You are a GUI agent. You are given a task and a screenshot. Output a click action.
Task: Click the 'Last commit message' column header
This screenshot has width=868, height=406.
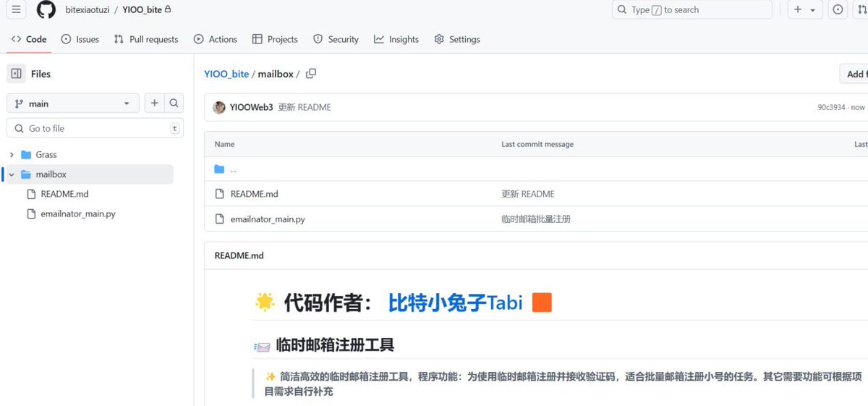[537, 144]
